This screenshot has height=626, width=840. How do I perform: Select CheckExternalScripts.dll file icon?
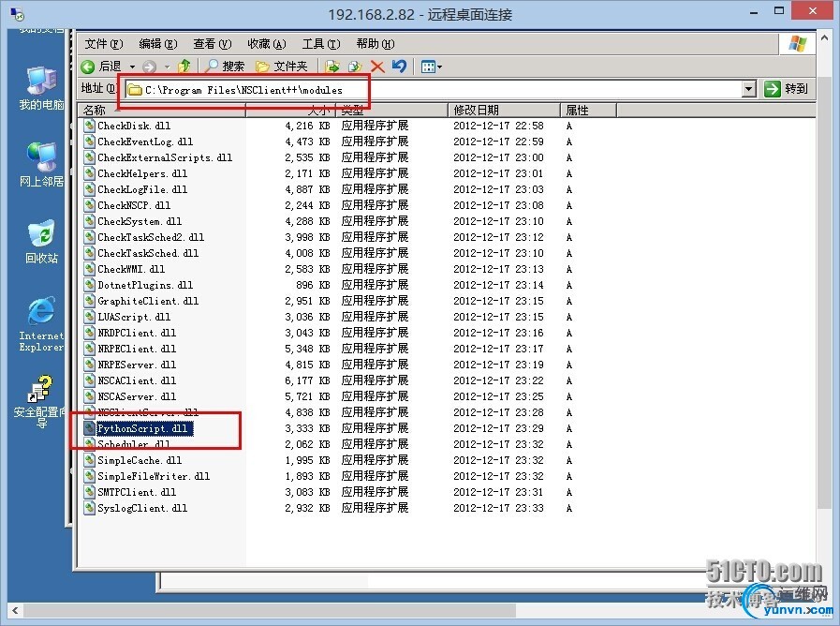pos(90,157)
